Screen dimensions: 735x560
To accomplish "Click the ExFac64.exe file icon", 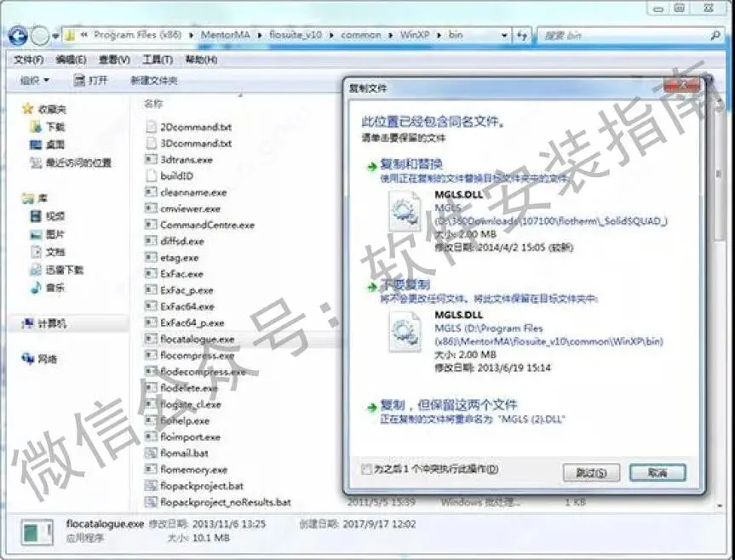I will (151, 306).
